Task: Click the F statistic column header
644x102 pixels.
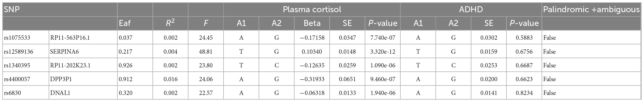Action: point(206,23)
